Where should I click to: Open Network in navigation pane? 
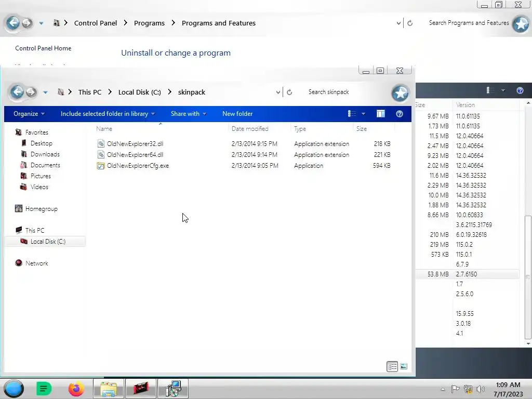point(37,263)
